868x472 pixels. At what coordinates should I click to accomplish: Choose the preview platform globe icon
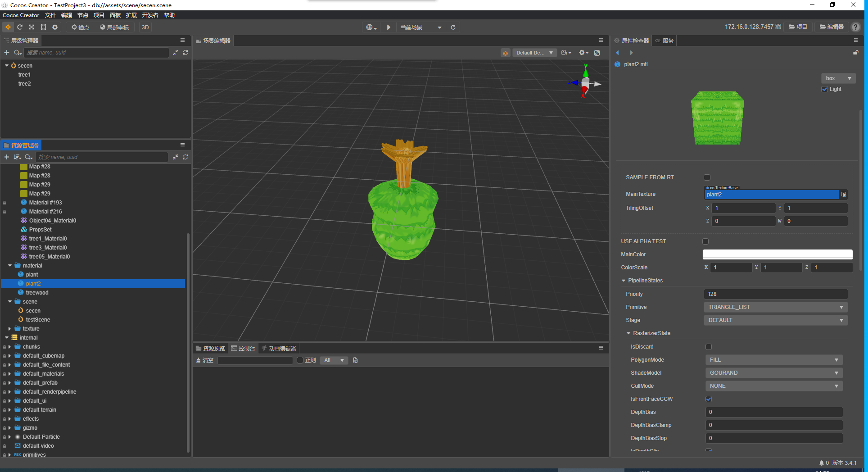[x=371, y=27]
